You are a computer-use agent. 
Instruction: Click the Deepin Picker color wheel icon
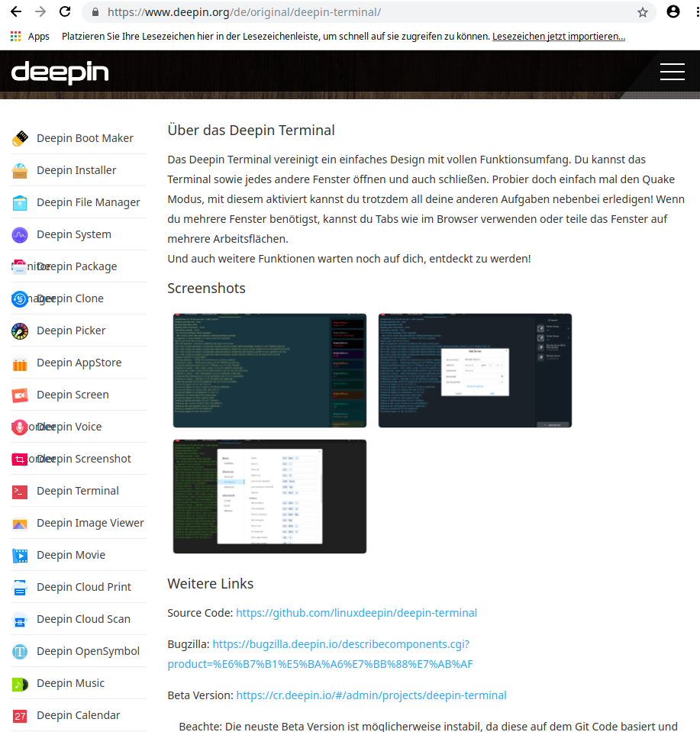(x=20, y=331)
